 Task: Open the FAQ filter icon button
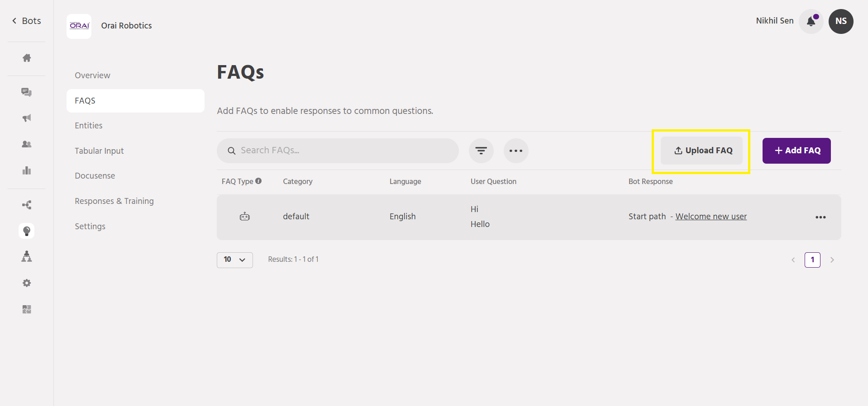point(481,151)
